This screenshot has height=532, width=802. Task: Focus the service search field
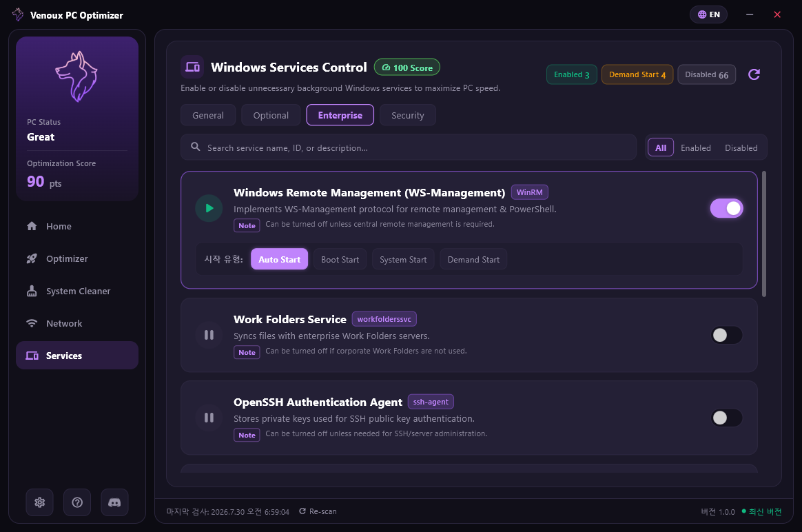tap(409, 147)
